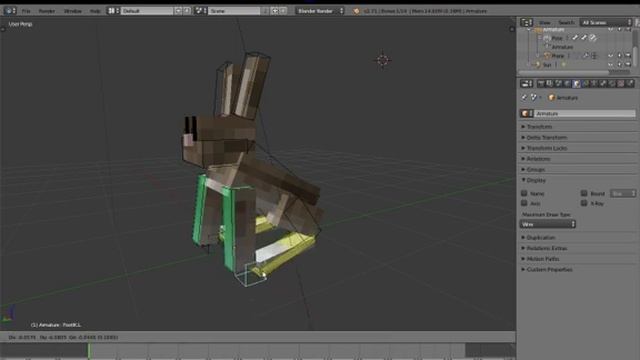
Task: Delete the current scene
Action: click(x=283, y=11)
